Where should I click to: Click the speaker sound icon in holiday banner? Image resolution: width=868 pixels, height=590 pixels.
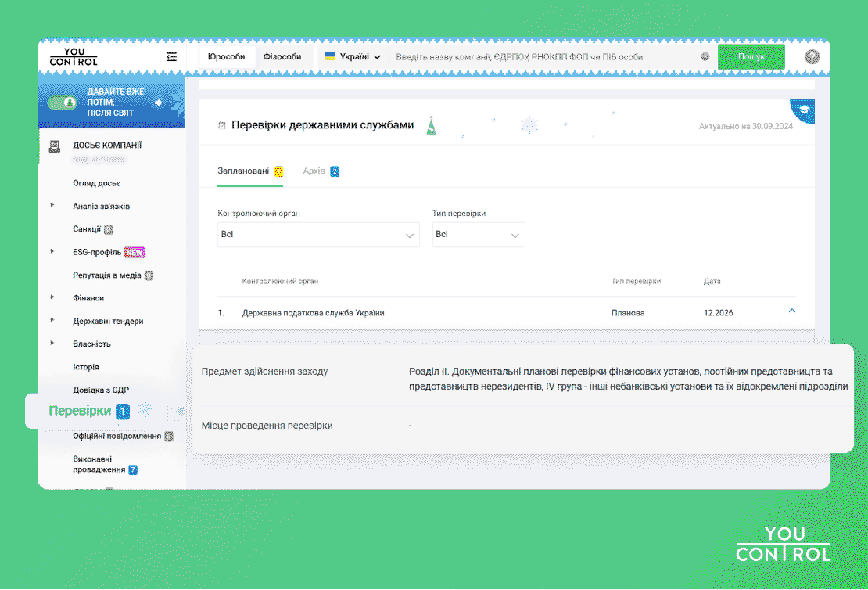(159, 103)
